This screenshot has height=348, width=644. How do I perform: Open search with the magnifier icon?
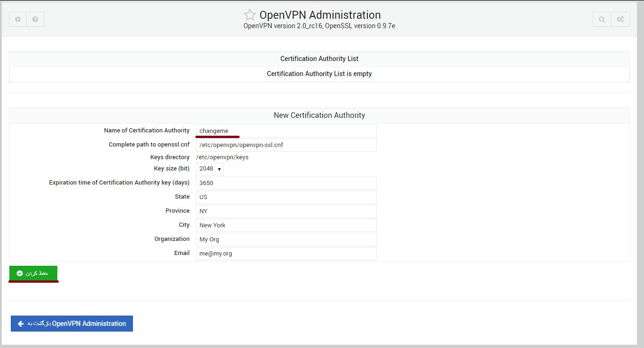(602, 19)
